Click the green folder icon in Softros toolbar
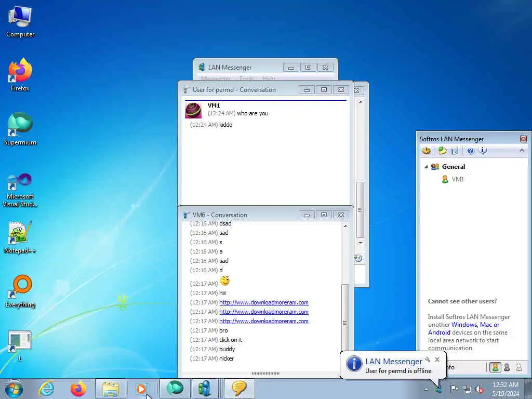The height and width of the screenshot is (399, 532). pyautogui.click(x=442, y=150)
